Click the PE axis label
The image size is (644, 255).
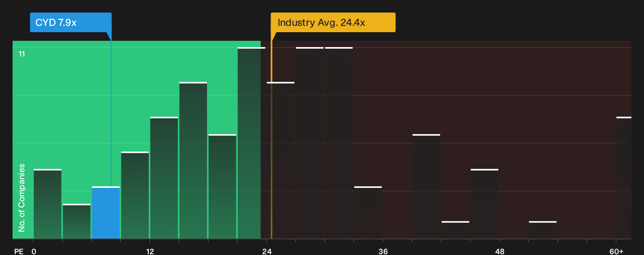click(19, 251)
